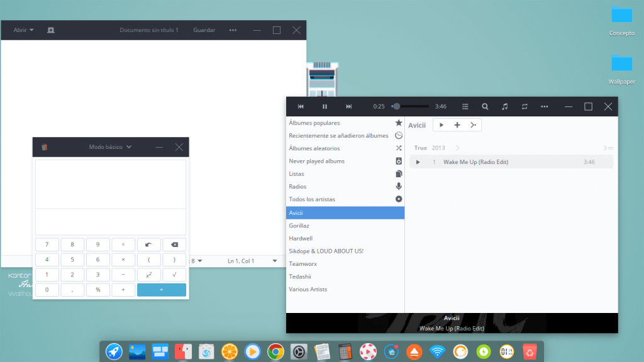Open Recientemente se añadieron álbumes
644x362 pixels.
[x=338, y=136]
